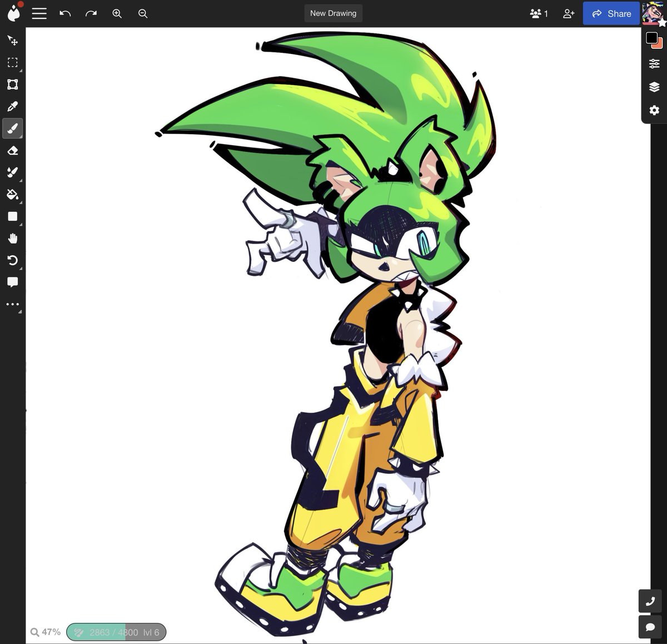The width and height of the screenshot is (667, 644).
Task: Zoom in on the canvas
Action: 117,13
